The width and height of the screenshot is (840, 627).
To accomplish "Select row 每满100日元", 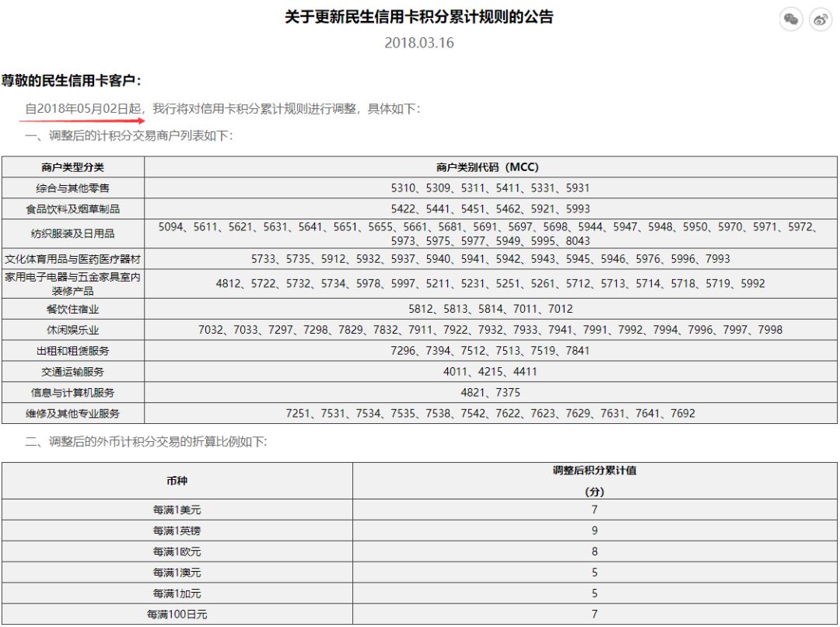I will point(177,615).
